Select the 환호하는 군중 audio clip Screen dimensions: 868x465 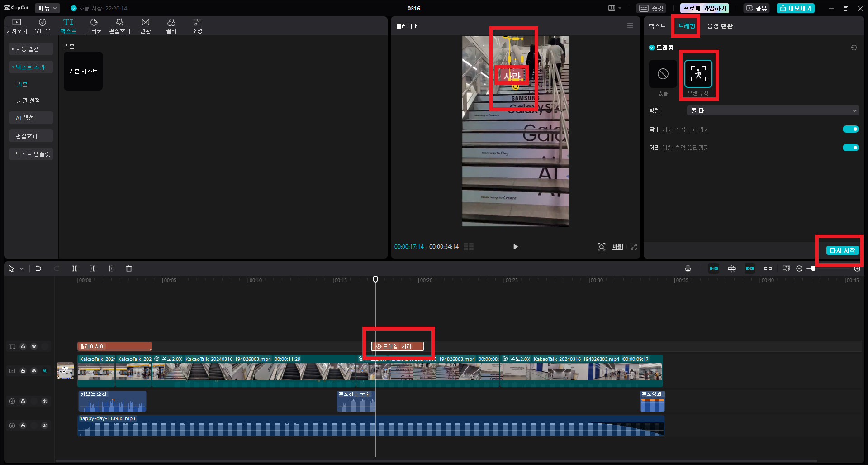(x=356, y=401)
